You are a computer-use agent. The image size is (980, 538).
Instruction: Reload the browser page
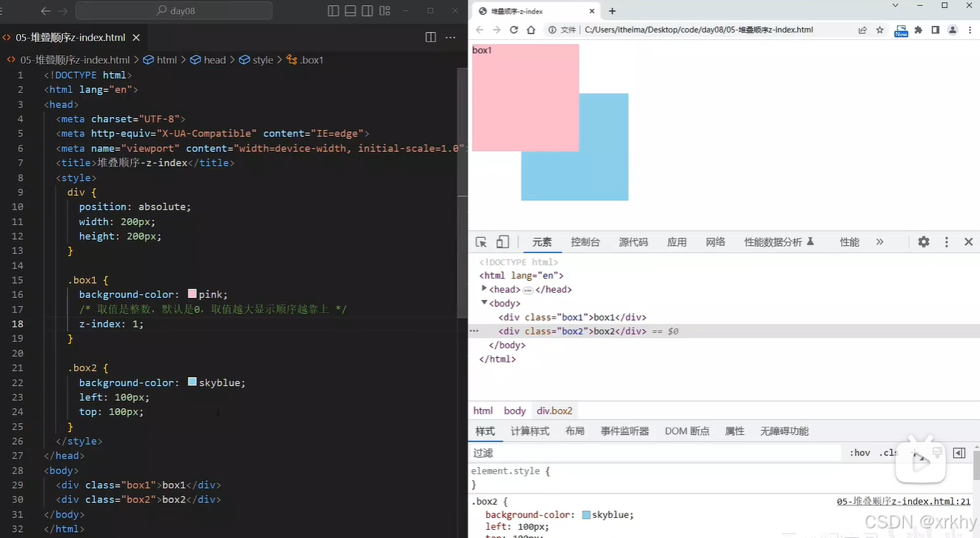(x=514, y=30)
